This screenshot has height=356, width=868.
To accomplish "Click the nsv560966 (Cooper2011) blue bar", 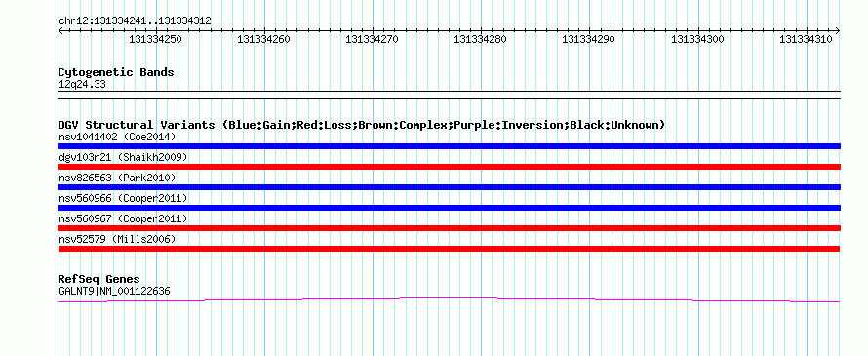I will click(x=449, y=208).
